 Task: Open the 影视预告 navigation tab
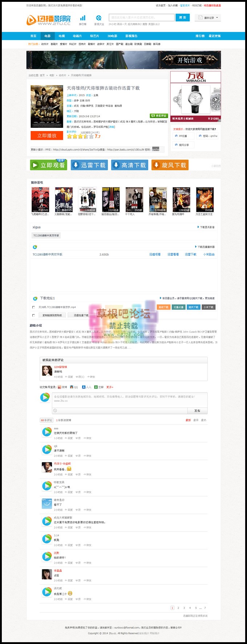click(131, 36)
